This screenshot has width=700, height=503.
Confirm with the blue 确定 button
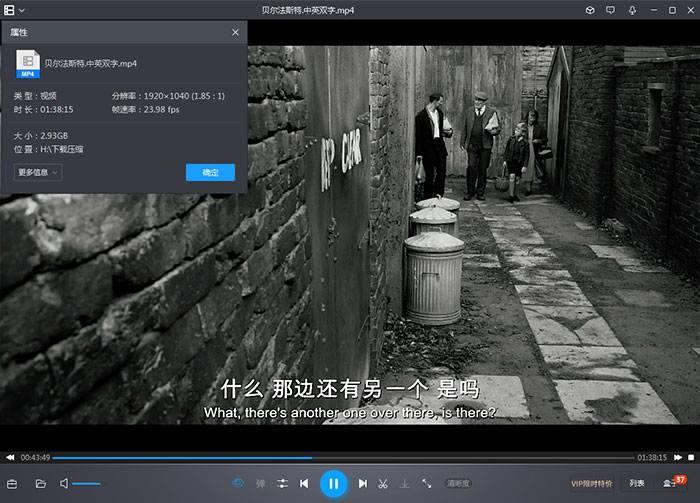[x=210, y=172]
